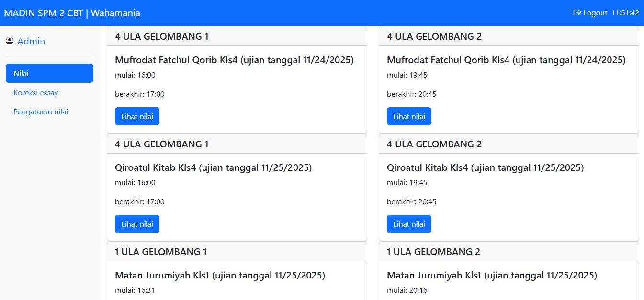Open Lihat nilai for Qiroatul Kitab Gelombang 1

tap(137, 224)
